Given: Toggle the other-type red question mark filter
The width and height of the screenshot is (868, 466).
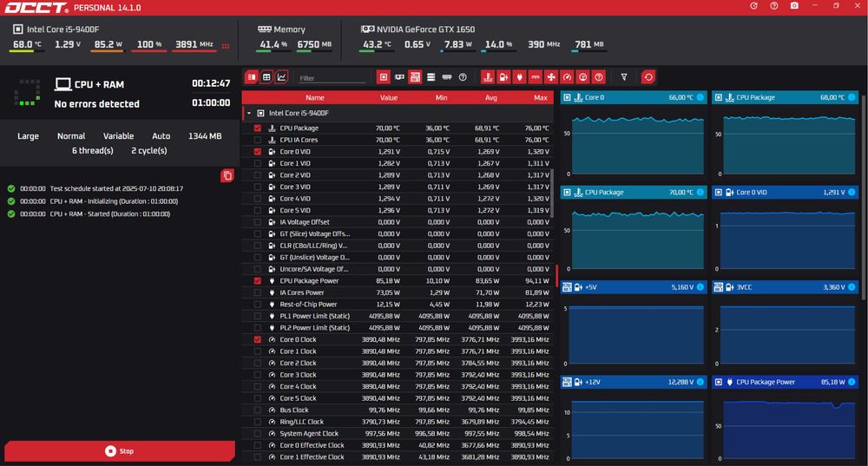Looking at the screenshot, I should (x=598, y=77).
